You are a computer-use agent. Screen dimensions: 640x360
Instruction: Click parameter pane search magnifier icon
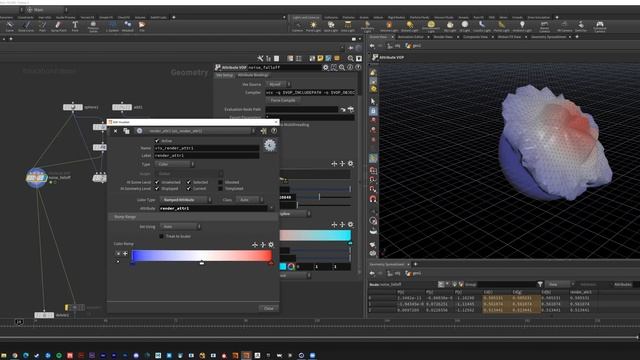coord(342,67)
